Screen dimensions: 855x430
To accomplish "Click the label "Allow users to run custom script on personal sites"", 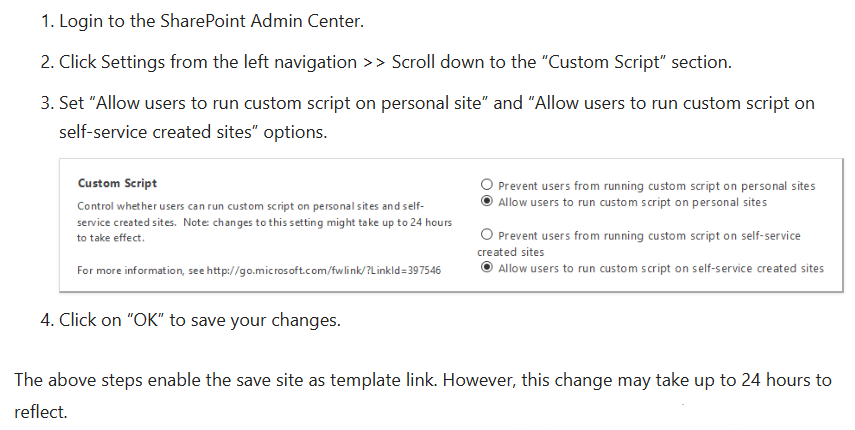I will click(633, 202).
